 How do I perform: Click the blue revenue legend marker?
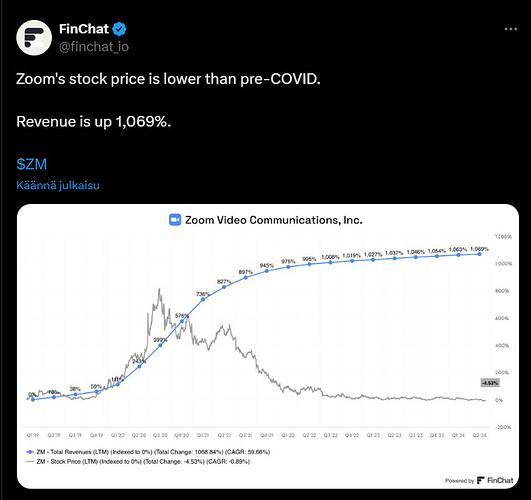(30, 452)
